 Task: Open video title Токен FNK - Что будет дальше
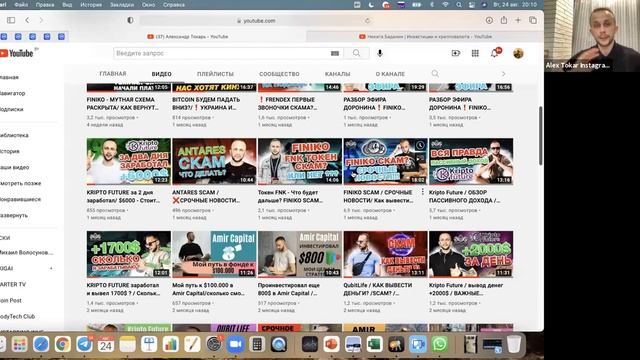coord(290,196)
